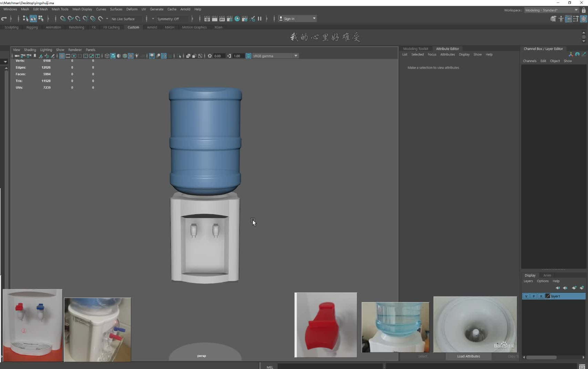Viewport: 588px width, 369px height.
Task: Switch to the Modeling Toolkit tab
Action: pyautogui.click(x=415, y=49)
